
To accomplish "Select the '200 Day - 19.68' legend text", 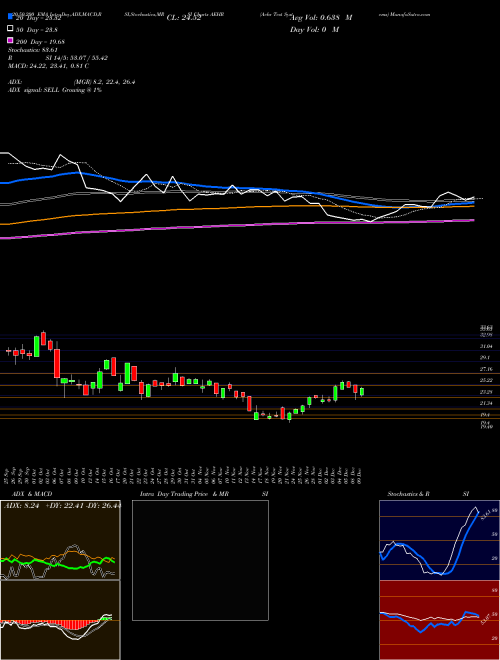I will tap(40, 42).
